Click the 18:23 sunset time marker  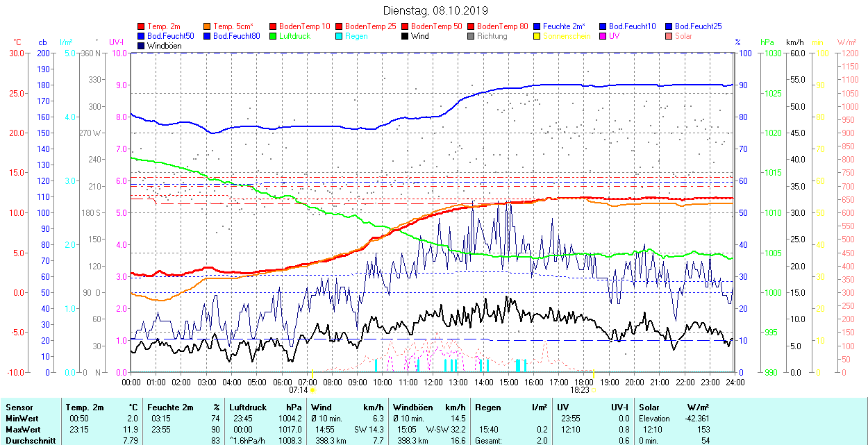tap(581, 390)
